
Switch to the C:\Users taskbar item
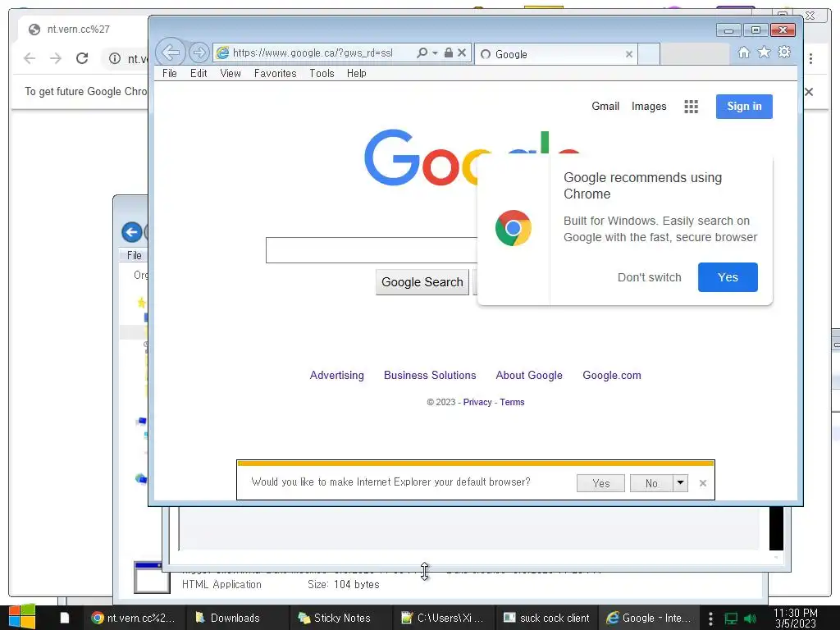[x=444, y=618]
